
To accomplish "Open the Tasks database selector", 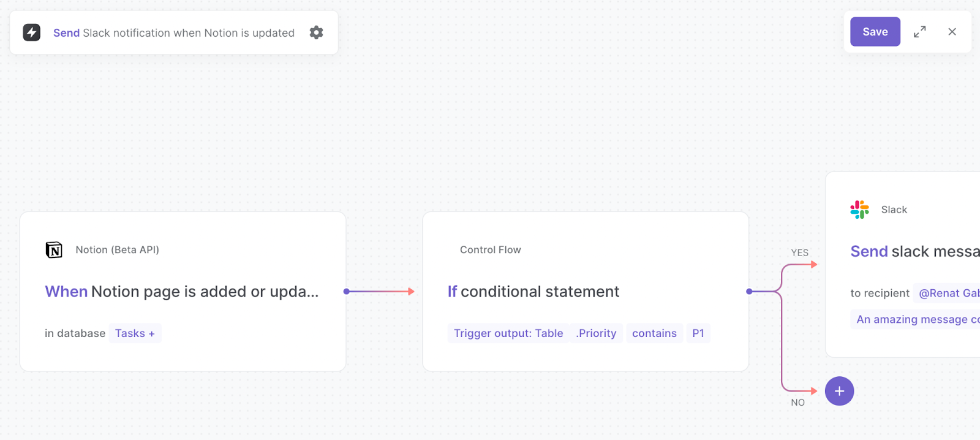I will pos(135,333).
